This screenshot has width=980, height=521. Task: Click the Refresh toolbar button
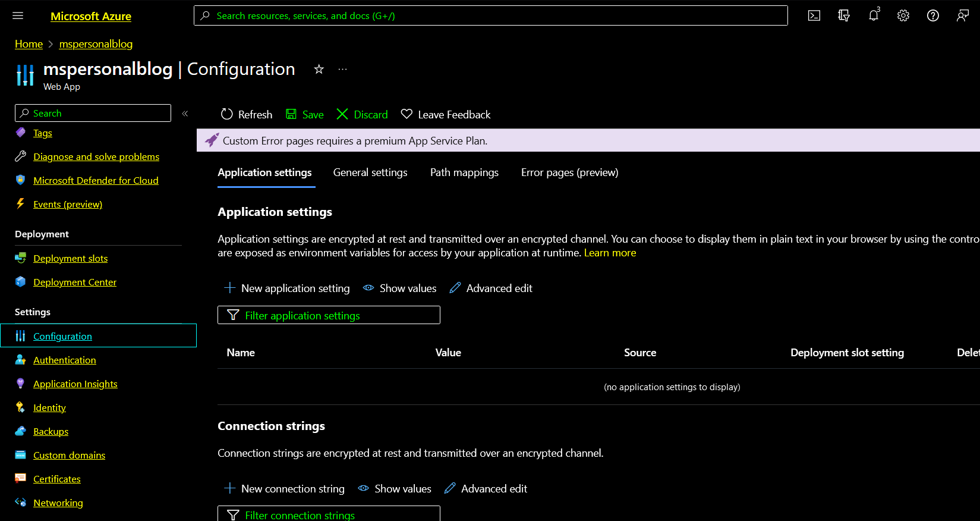pos(246,114)
